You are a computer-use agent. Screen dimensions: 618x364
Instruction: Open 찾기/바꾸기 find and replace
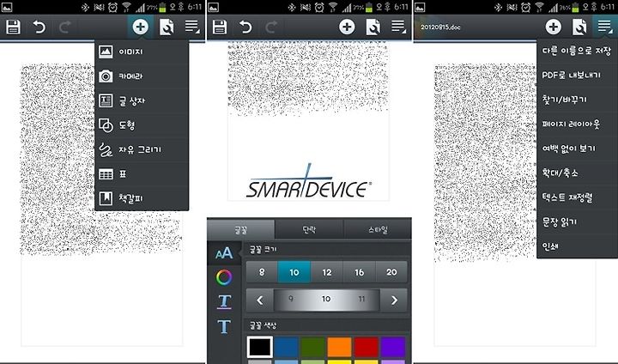[578, 100]
